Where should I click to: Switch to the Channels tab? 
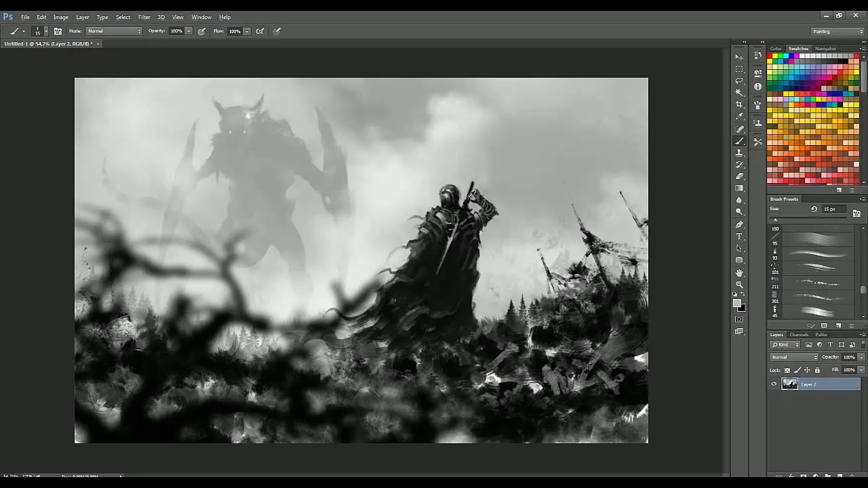[x=799, y=335]
